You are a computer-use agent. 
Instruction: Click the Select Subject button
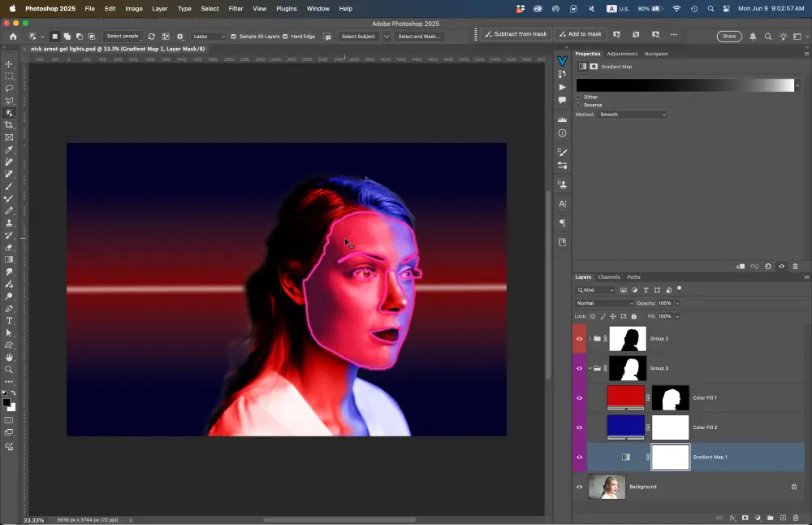click(358, 37)
